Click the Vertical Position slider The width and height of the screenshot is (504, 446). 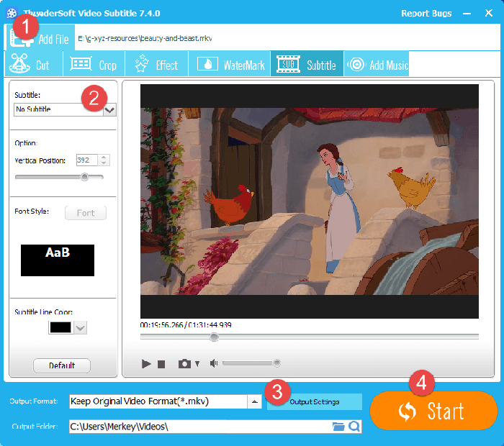point(59,177)
